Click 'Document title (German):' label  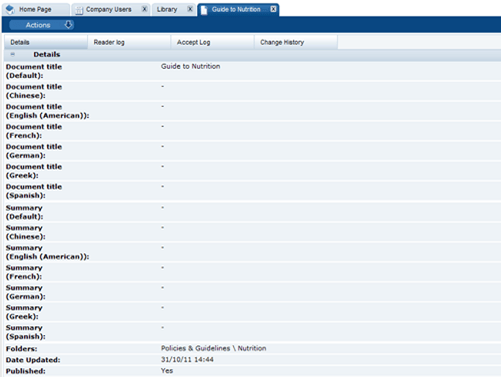pyautogui.click(x=34, y=151)
